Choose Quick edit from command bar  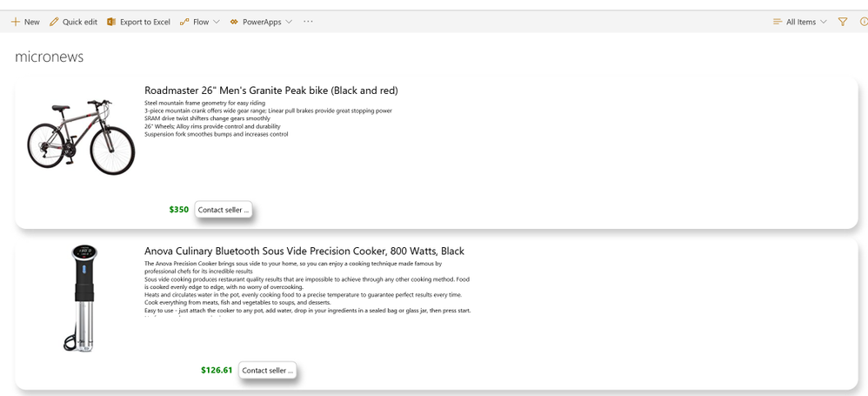tap(80, 22)
